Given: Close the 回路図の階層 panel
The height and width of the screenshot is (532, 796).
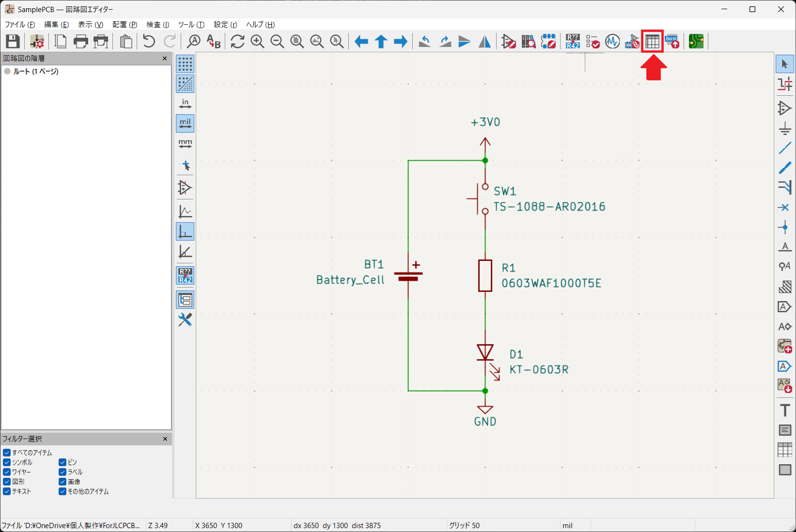Looking at the screenshot, I should point(165,58).
